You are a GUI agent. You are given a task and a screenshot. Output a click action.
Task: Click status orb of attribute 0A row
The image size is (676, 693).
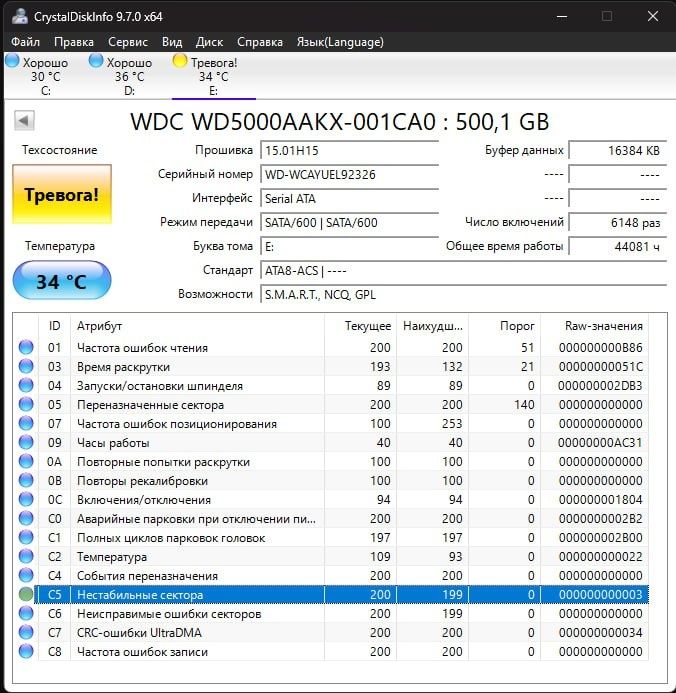pos(26,461)
